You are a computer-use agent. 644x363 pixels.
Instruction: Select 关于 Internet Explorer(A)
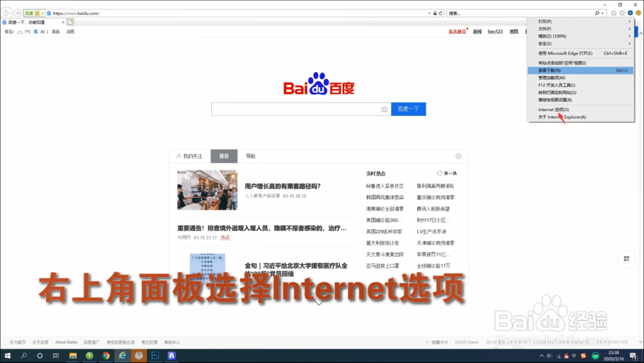click(x=581, y=117)
